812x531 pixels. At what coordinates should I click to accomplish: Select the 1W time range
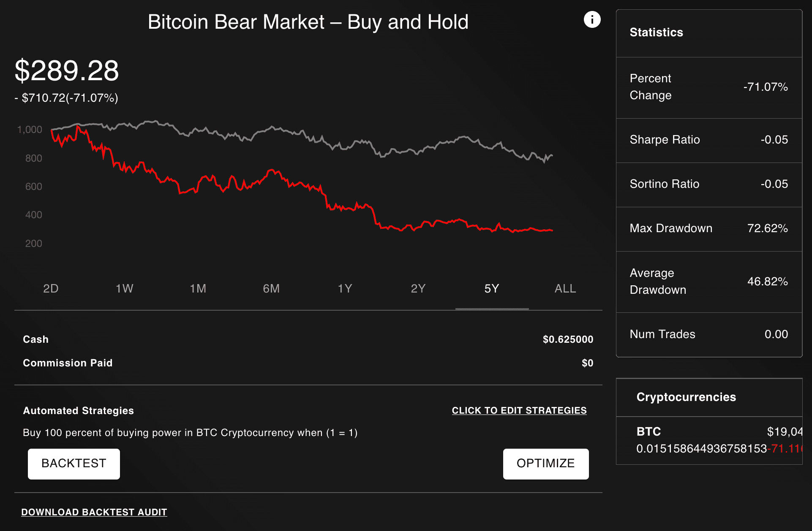pos(124,288)
